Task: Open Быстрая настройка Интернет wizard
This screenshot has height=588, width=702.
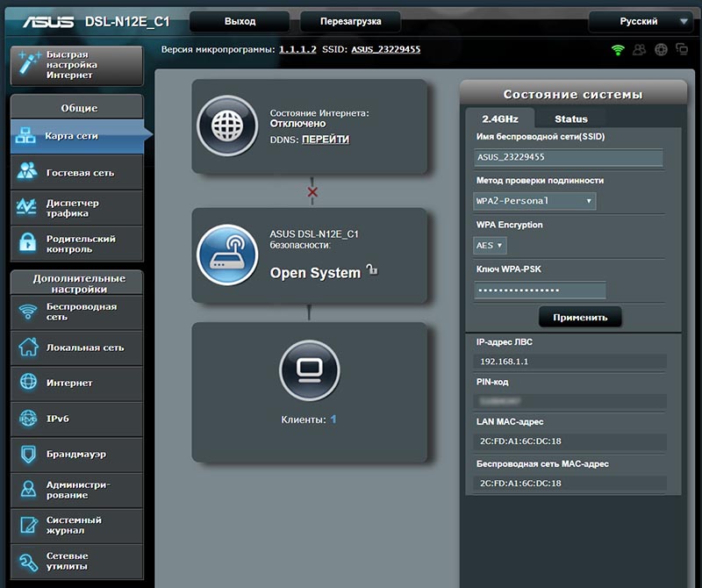Action: point(77,65)
